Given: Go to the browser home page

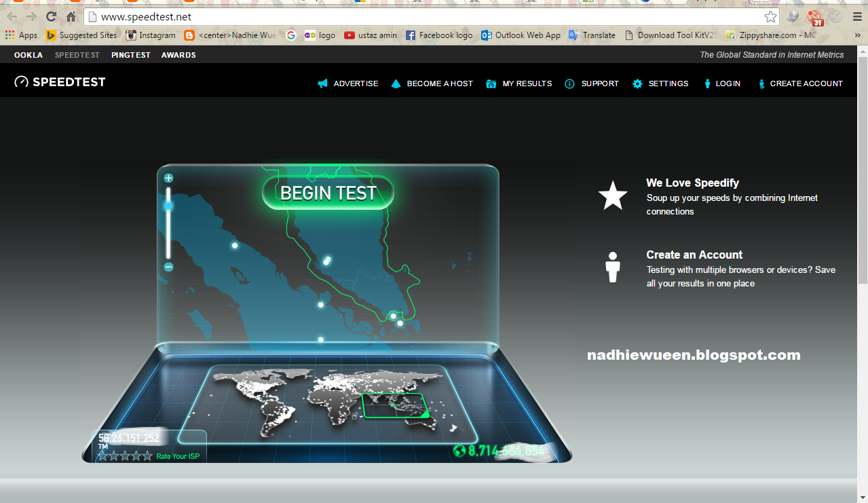Looking at the screenshot, I should tap(71, 16).
